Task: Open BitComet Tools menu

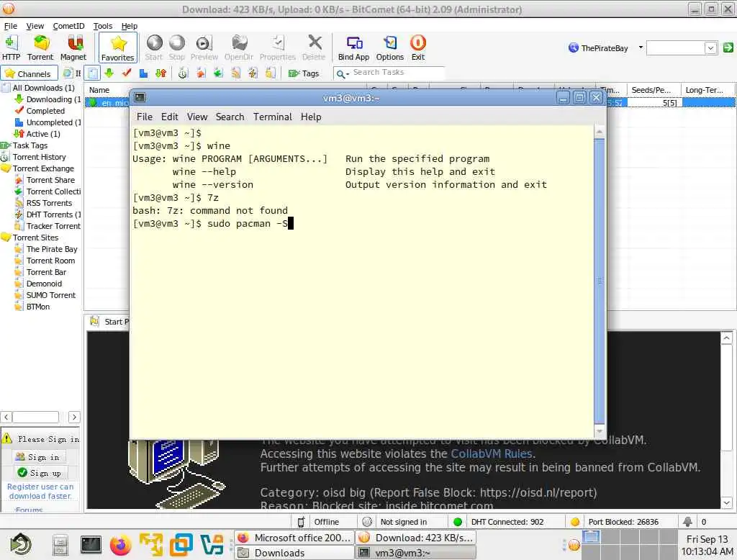Action: click(102, 26)
